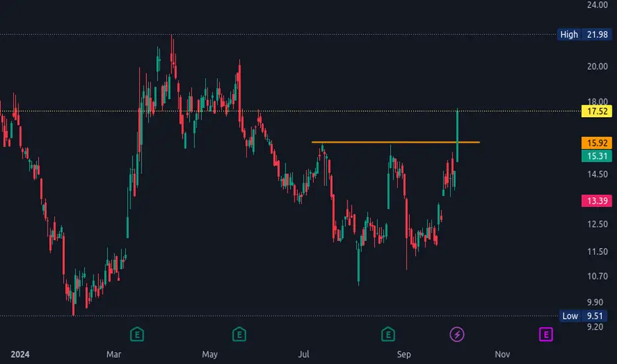This screenshot has height=364, width=617.
Task: Click the May label on time axis
Action: point(210,354)
